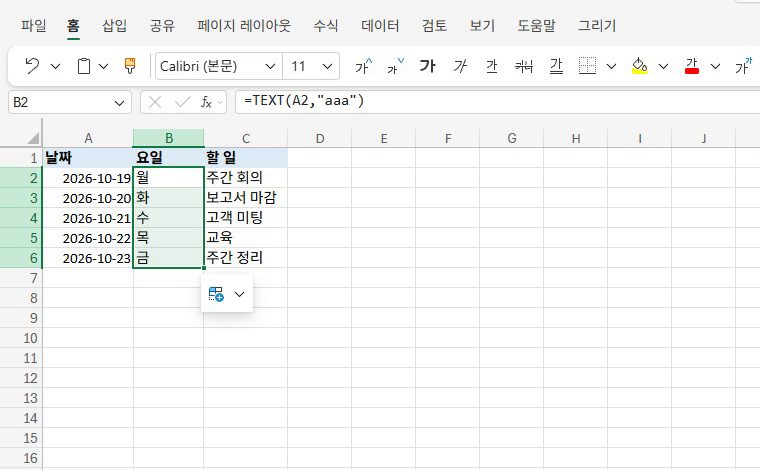The height and width of the screenshot is (470, 760).
Task: Expand the Quick Analysis dropdown chevron
Action: click(239, 294)
